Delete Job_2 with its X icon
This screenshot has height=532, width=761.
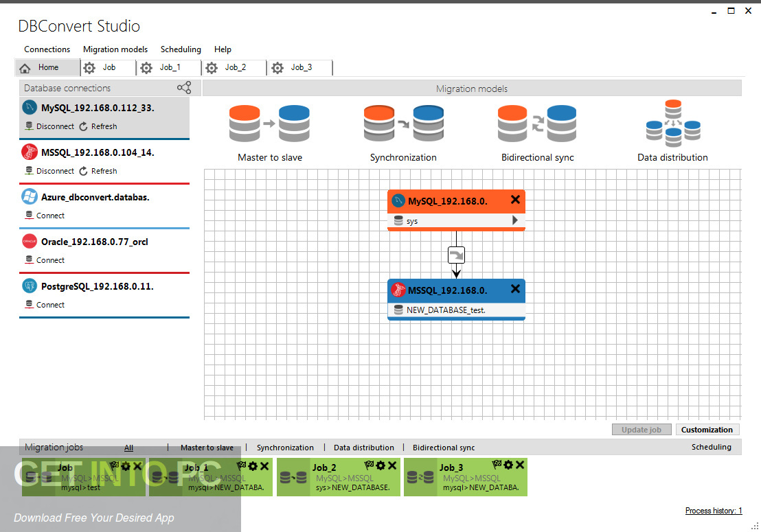click(x=392, y=465)
